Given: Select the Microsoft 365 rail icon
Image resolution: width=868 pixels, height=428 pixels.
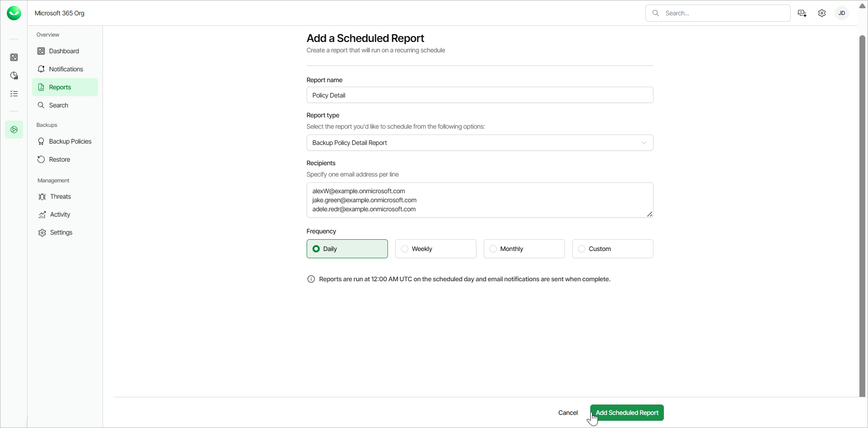Looking at the screenshot, I should [14, 130].
